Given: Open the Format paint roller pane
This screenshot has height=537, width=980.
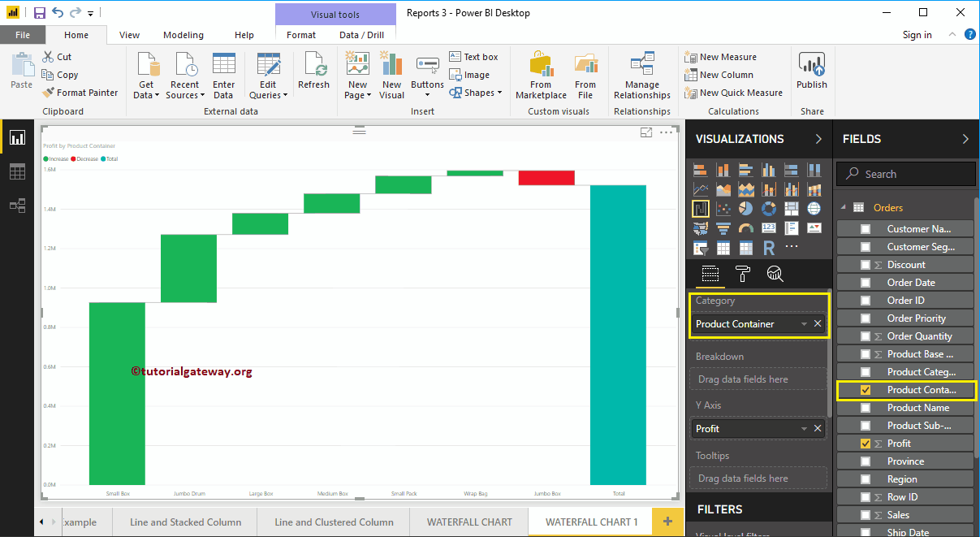Looking at the screenshot, I should [x=742, y=275].
